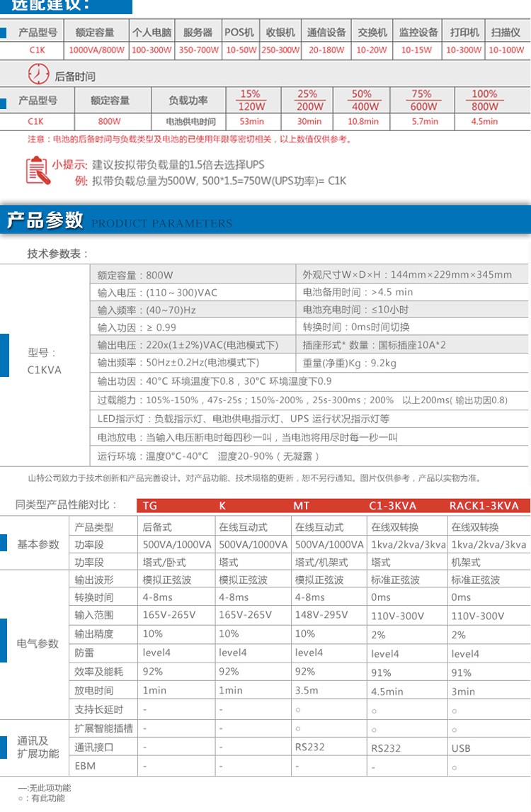
Task: Select the 5.7min backup time cell
Action: 425,121
